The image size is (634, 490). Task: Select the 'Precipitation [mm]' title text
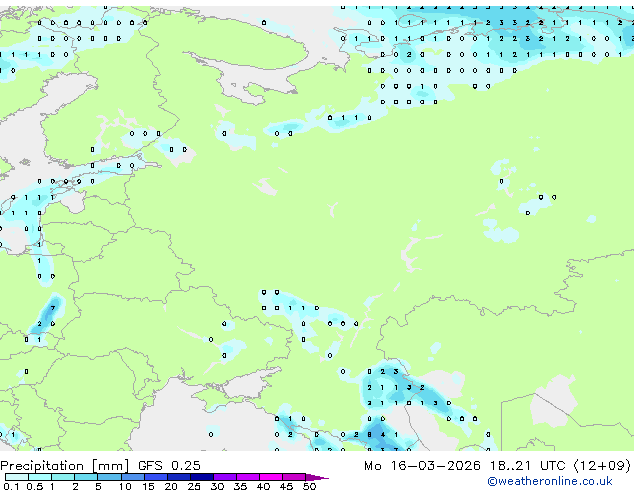pyautogui.click(x=65, y=466)
